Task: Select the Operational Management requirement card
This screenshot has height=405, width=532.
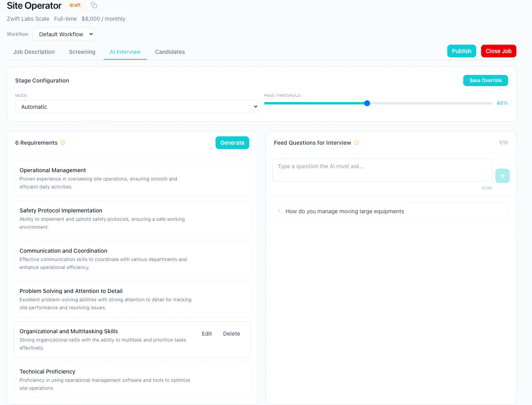Action: 132,178
